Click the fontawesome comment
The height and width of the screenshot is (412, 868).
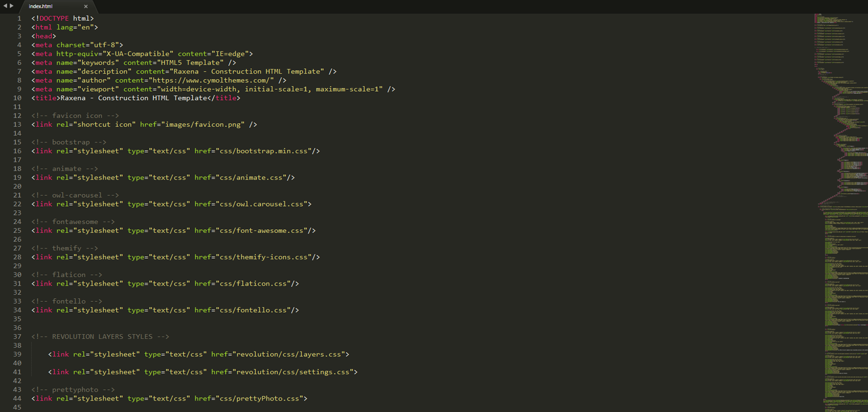(73, 222)
